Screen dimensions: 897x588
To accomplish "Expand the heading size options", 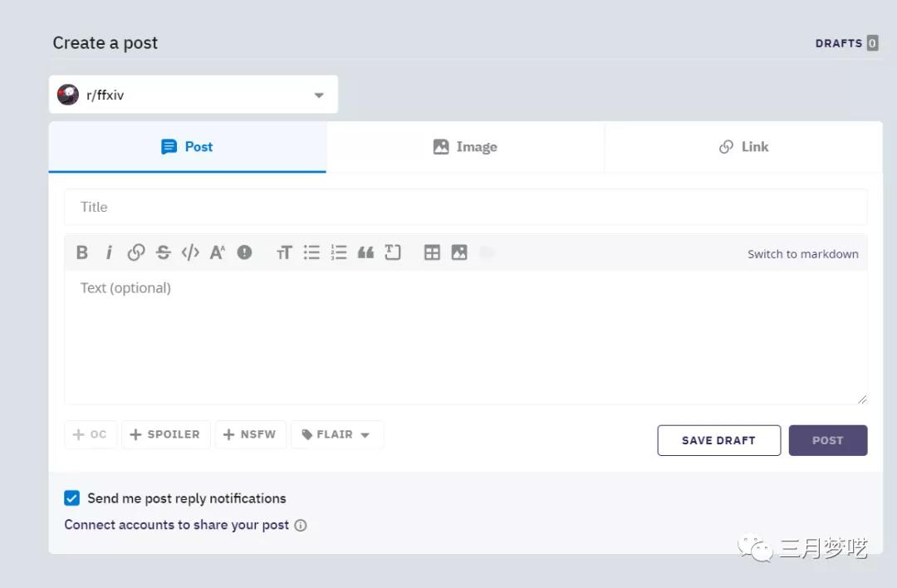I will [284, 252].
